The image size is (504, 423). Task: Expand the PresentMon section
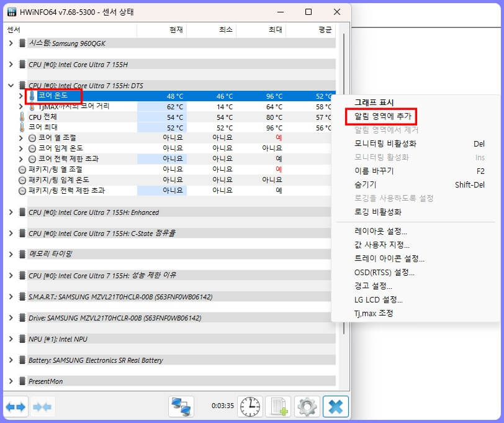click(x=12, y=381)
